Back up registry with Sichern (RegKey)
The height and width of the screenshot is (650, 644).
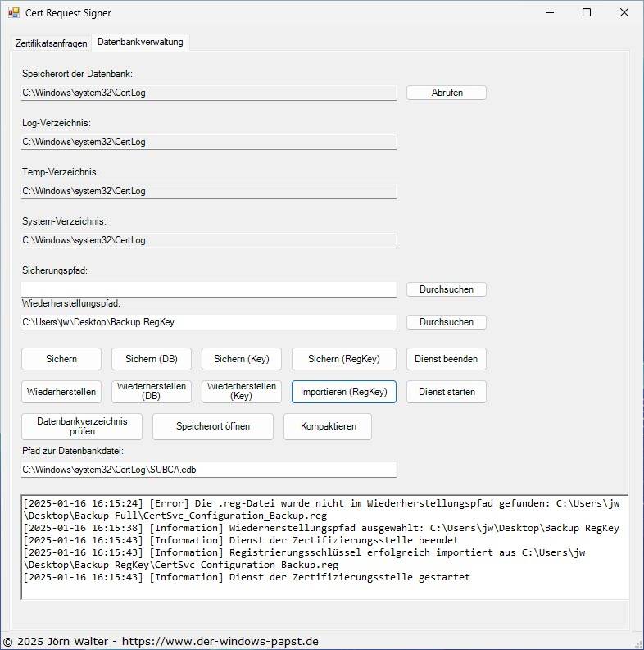344,359
